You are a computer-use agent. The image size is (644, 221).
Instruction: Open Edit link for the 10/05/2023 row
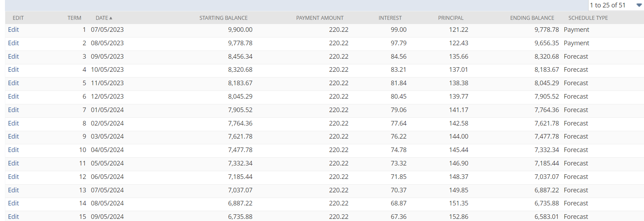(x=13, y=70)
